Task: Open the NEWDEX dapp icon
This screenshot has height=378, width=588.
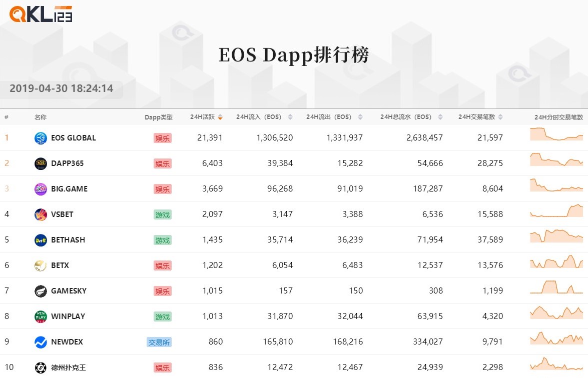Action: pos(41,341)
